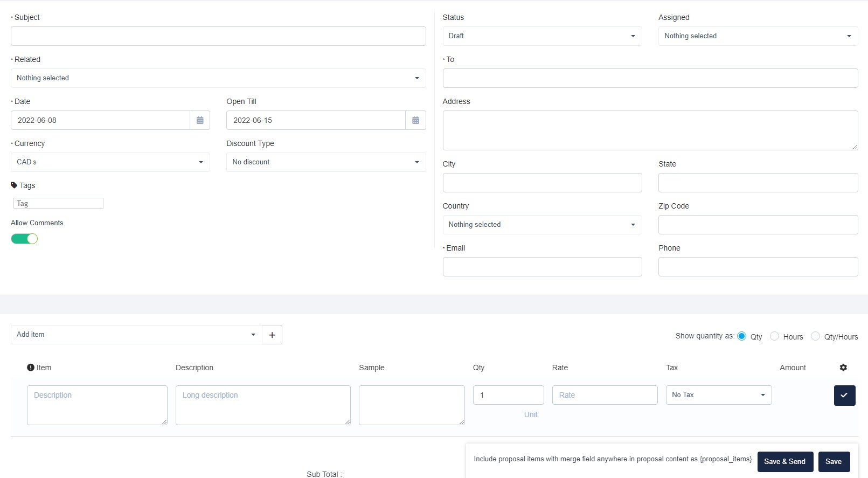Open the Status dropdown showing Draft
The height and width of the screenshot is (478, 868).
tap(541, 36)
